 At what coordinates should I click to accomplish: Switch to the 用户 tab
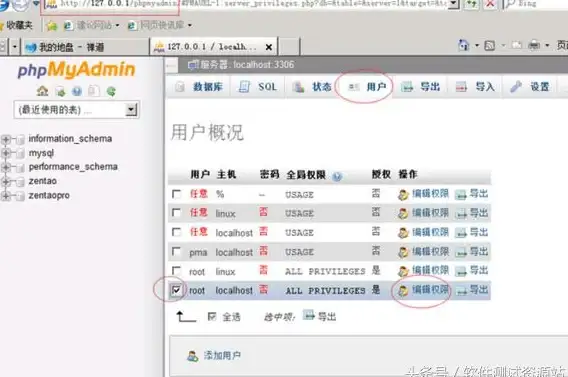(367, 87)
